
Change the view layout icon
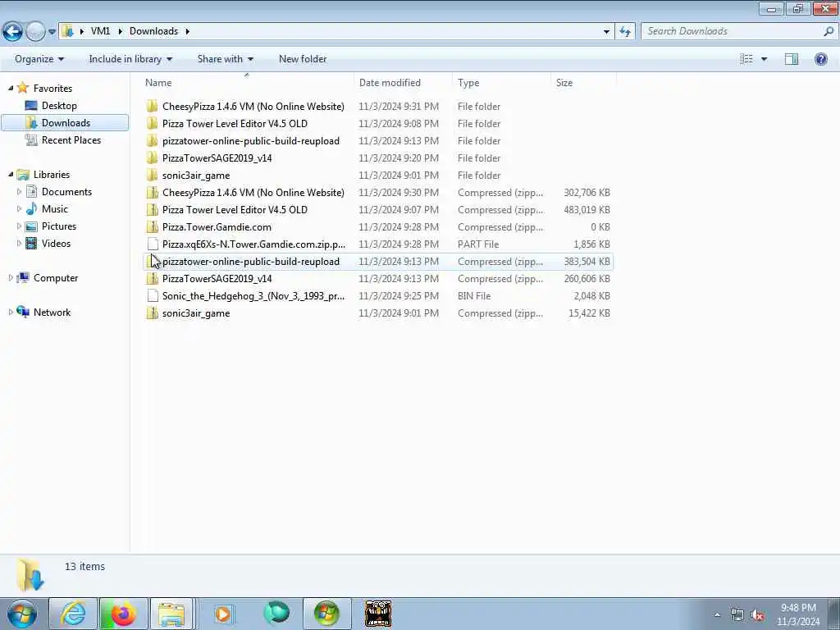(x=746, y=59)
